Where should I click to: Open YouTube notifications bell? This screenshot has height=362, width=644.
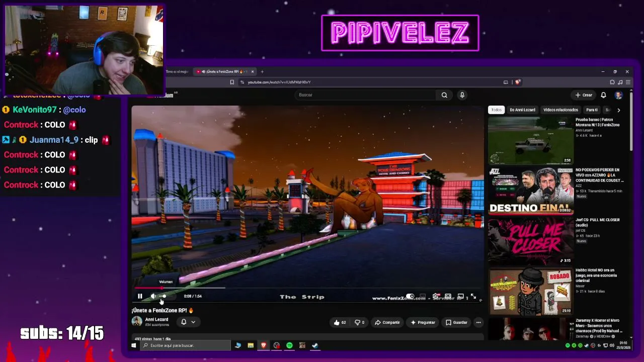click(603, 95)
